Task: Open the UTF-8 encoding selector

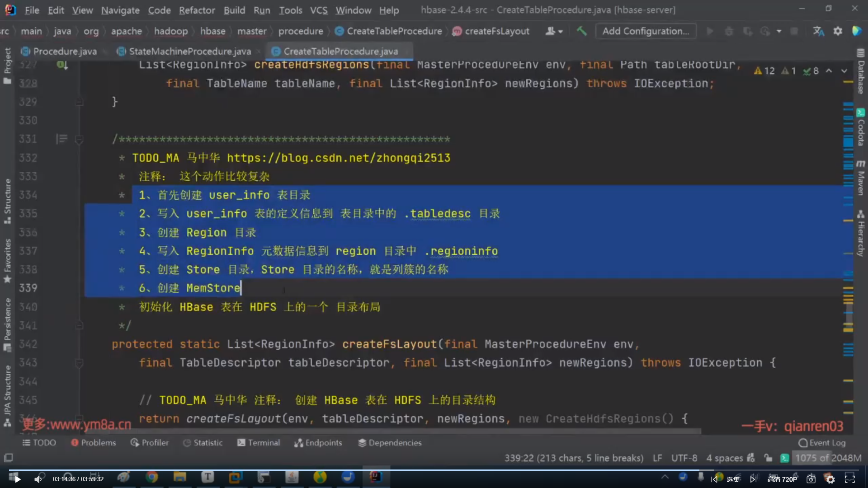Action: point(684,458)
